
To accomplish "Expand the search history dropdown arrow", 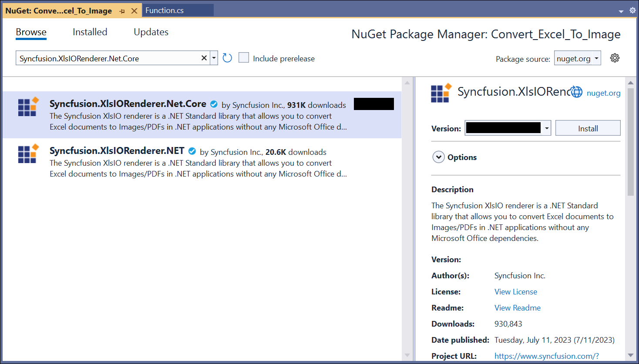I will (214, 58).
